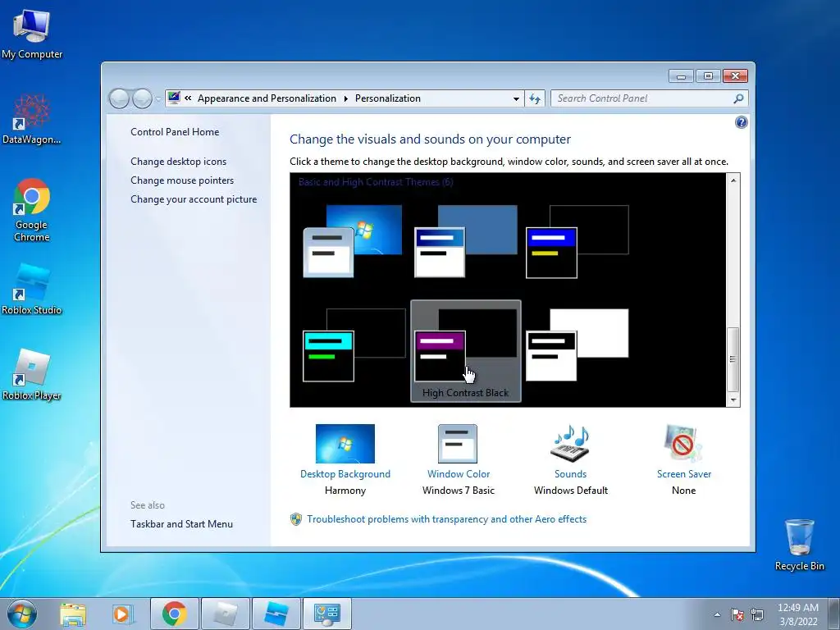840x630 pixels.
Task: Click the theme list scroll down arrow
Action: [x=733, y=399]
